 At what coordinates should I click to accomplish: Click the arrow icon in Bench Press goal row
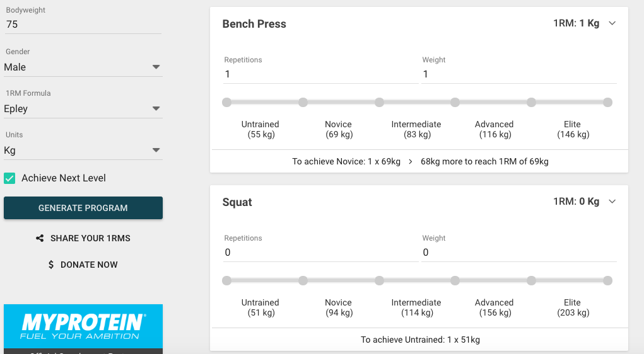tap(410, 162)
